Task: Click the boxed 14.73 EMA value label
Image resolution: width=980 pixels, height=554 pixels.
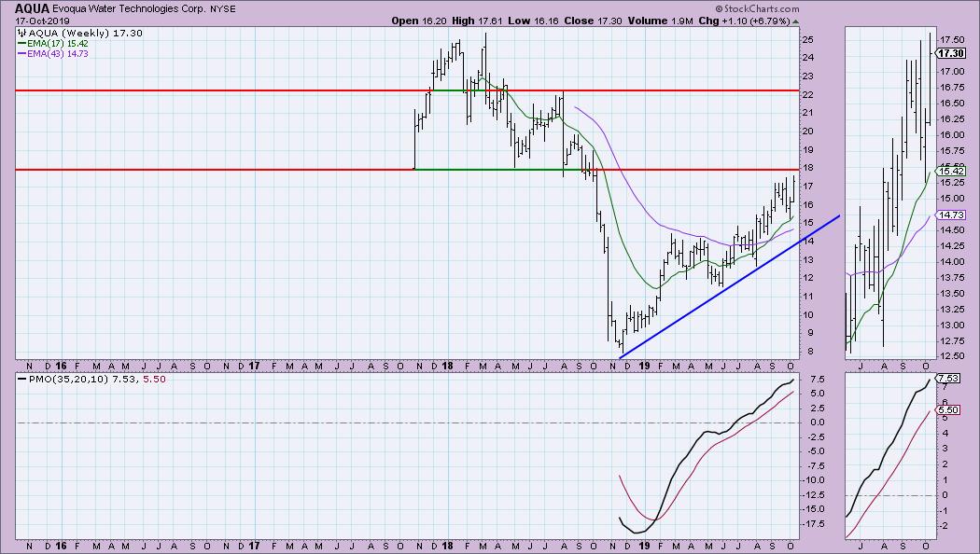Action: [952, 215]
